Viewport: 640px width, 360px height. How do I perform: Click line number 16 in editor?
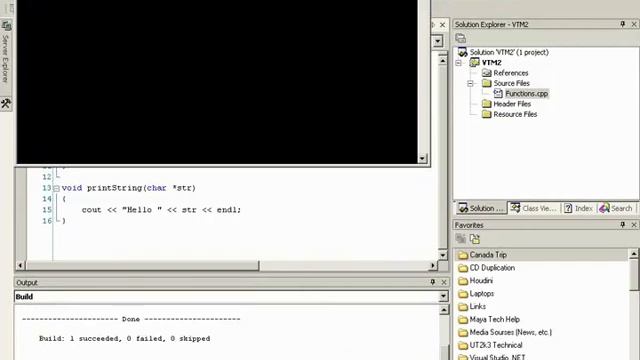pos(47,221)
